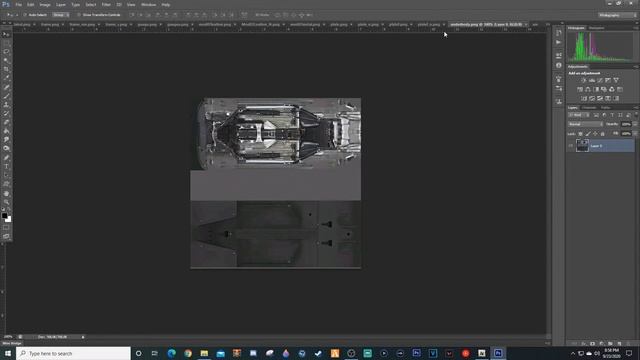Select the History Brush tool
Viewport: 640px width, 360px height.
(x=6, y=113)
